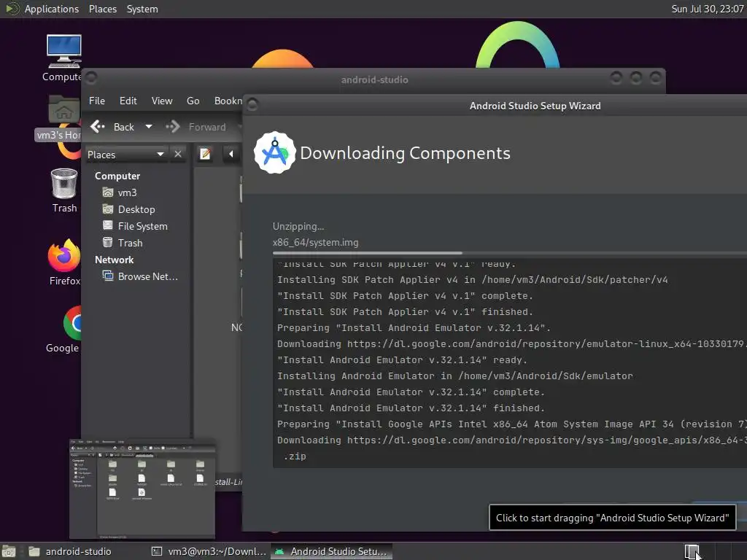Click the path bar left arrow
The height and width of the screenshot is (560, 747).
click(x=231, y=154)
